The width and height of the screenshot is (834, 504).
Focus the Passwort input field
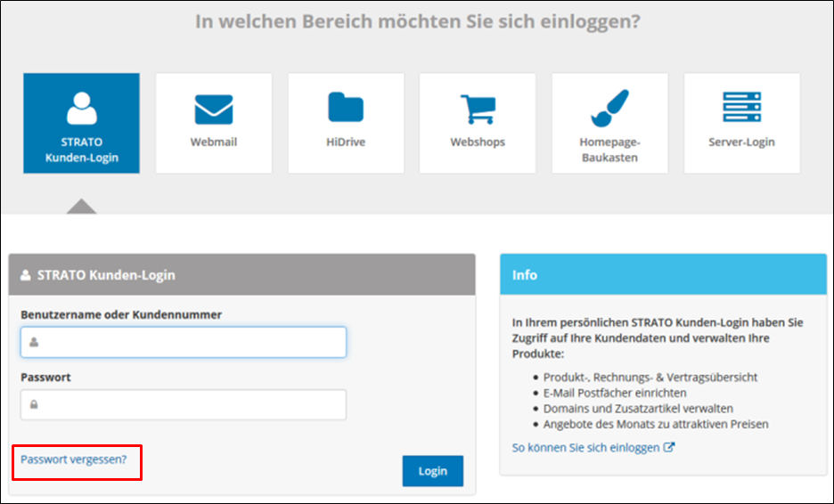click(x=184, y=404)
